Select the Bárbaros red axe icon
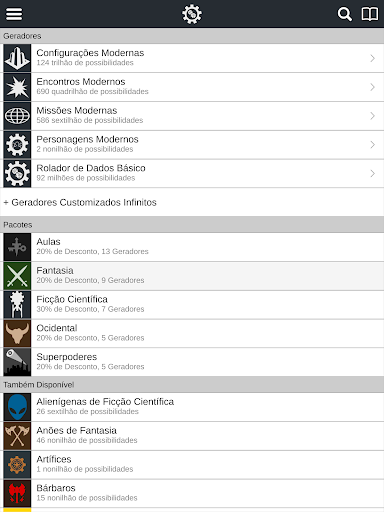Screen dimensions: 384x512 [17, 493]
